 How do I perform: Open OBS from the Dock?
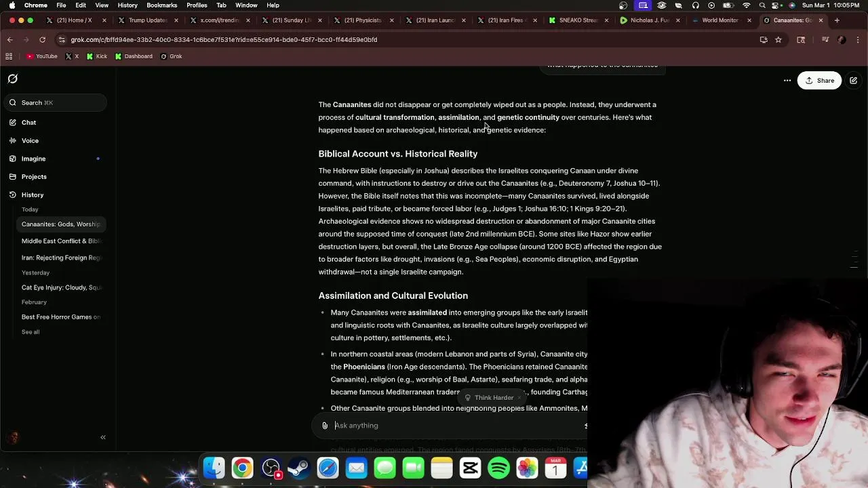(x=271, y=468)
